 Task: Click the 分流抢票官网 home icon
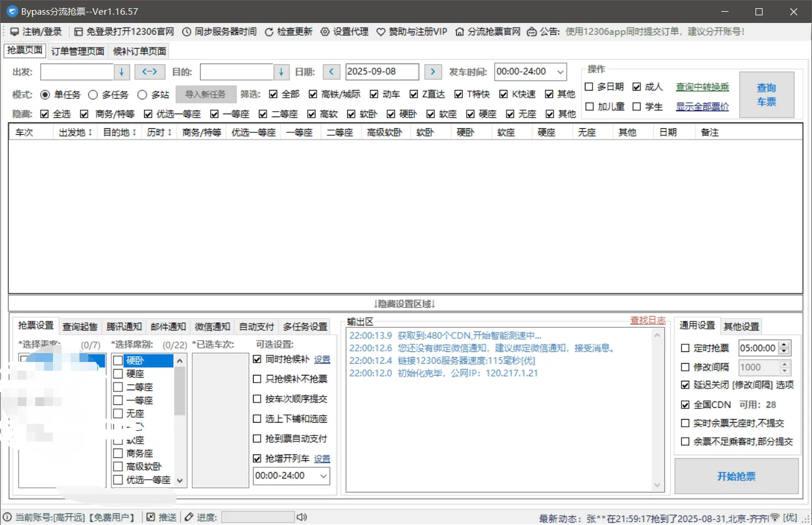pos(460,31)
